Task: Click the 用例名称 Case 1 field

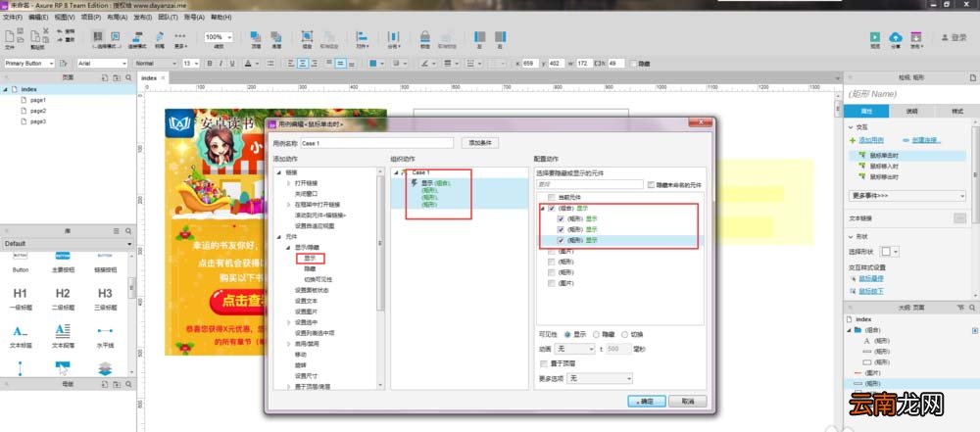Action: [x=377, y=143]
